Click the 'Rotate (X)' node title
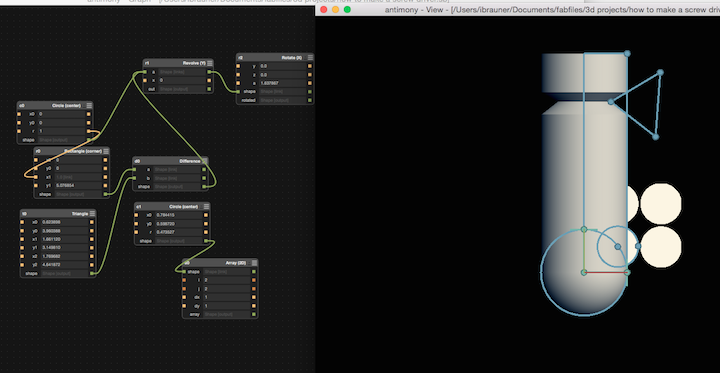Image resolution: width=720 pixels, height=373 pixels. pyautogui.click(x=292, y=58)
